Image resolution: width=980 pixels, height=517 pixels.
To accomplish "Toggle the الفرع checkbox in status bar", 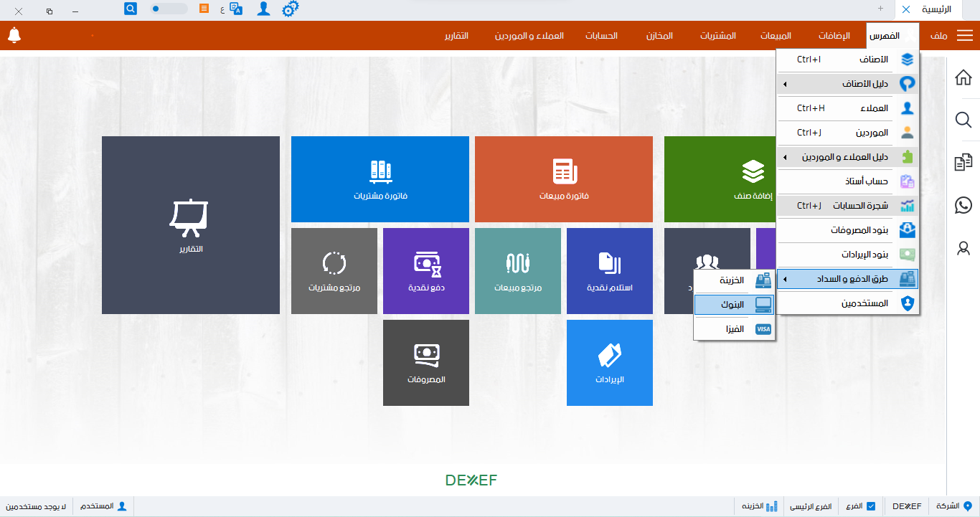I will coord(871,506).
